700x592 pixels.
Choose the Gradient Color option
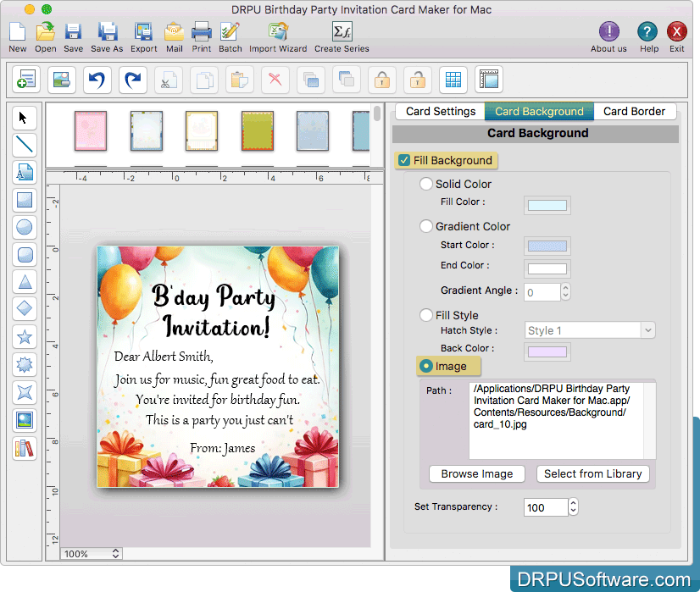(426, 226)
